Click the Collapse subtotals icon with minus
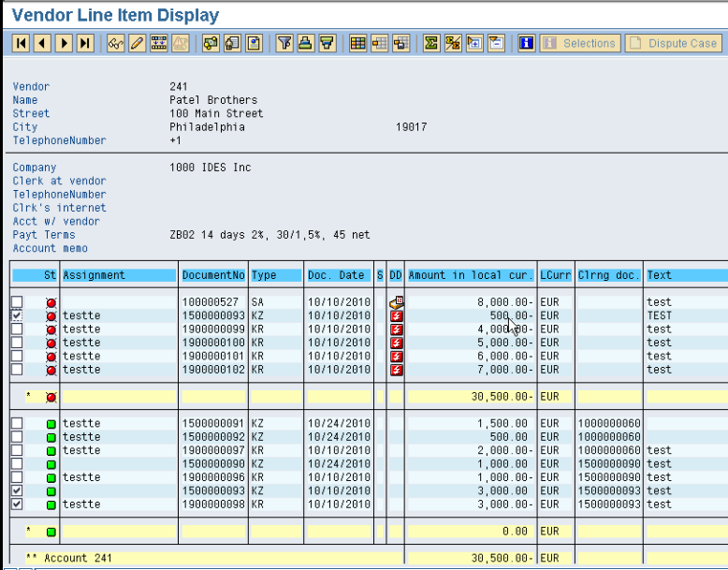 [x=496, y=43]
